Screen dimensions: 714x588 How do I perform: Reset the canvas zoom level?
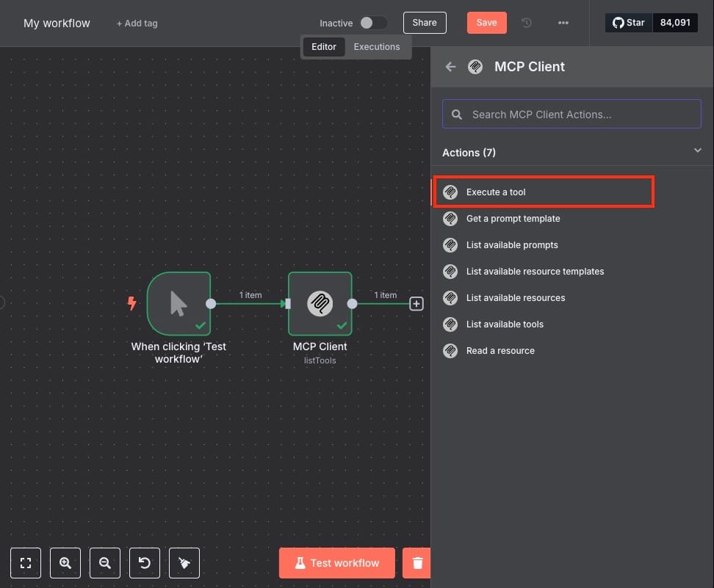(145, 563)
